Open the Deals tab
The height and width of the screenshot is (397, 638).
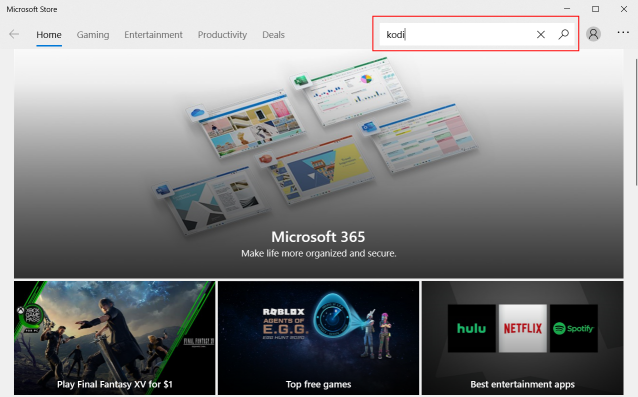tap(273, 35)
